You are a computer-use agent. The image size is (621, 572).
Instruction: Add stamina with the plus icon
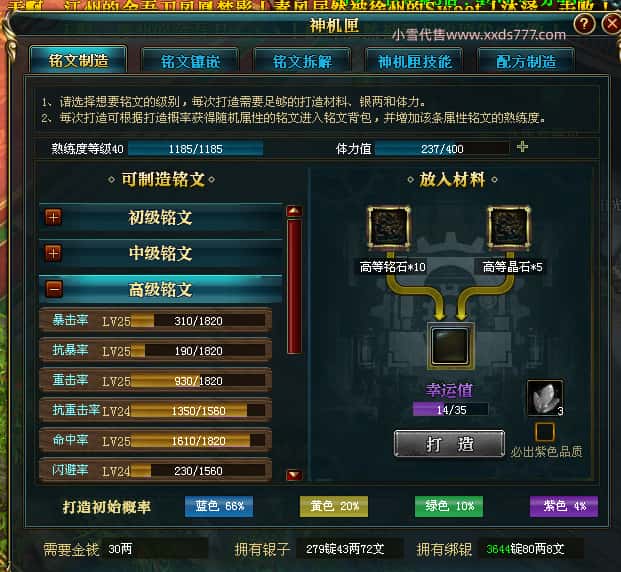(522, 147)
